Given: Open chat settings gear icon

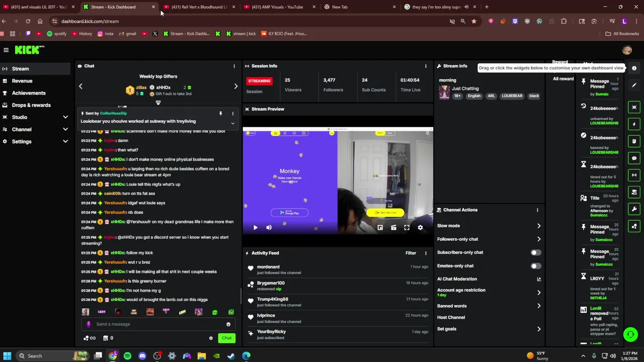Looking at the screenshot, I should tap(211, 338).
